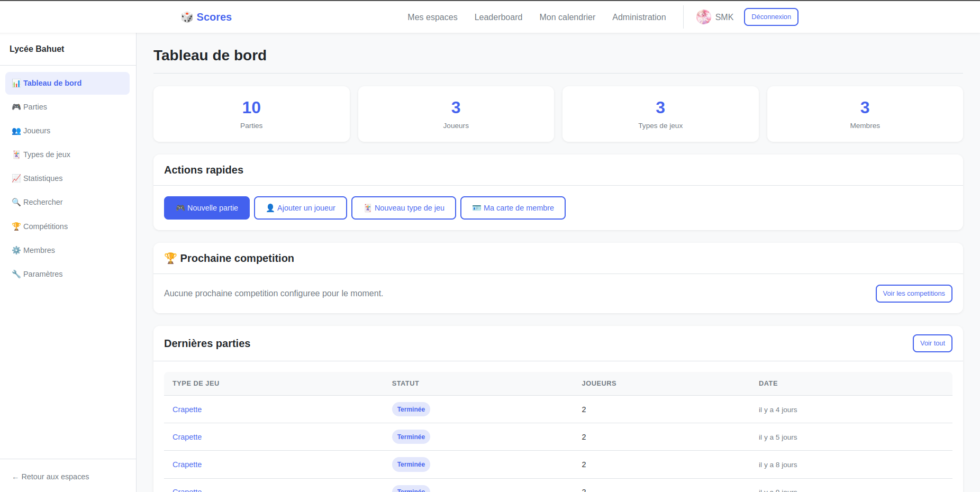
Task: Click the gamepad icon beside Parties in sidebar
Action: 16,107
